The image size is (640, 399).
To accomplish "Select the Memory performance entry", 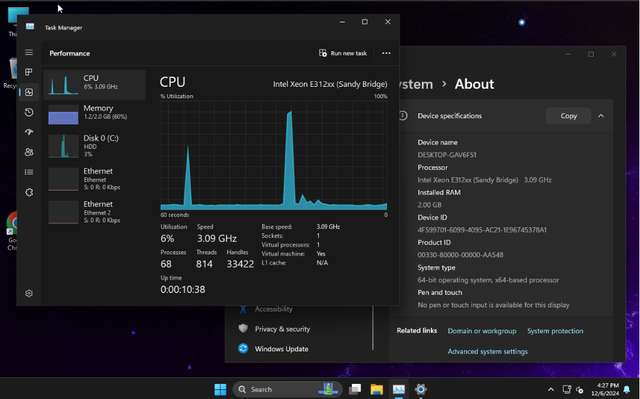I will click(95, 115).
